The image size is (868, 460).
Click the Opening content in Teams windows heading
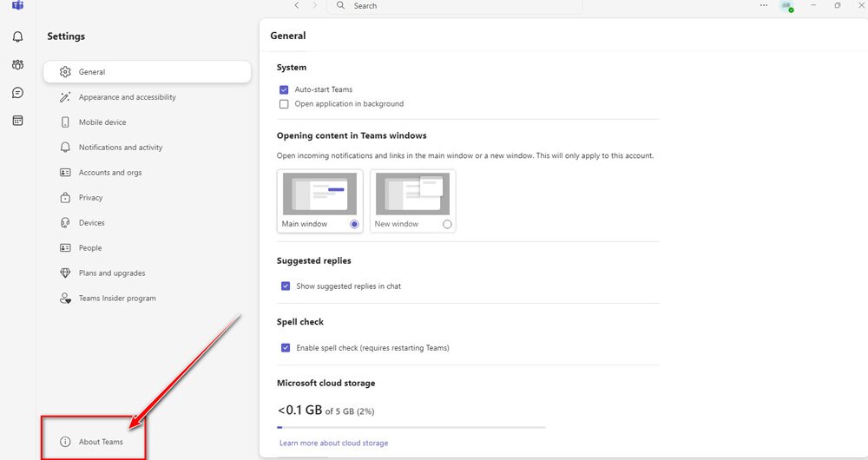(352, 135)
